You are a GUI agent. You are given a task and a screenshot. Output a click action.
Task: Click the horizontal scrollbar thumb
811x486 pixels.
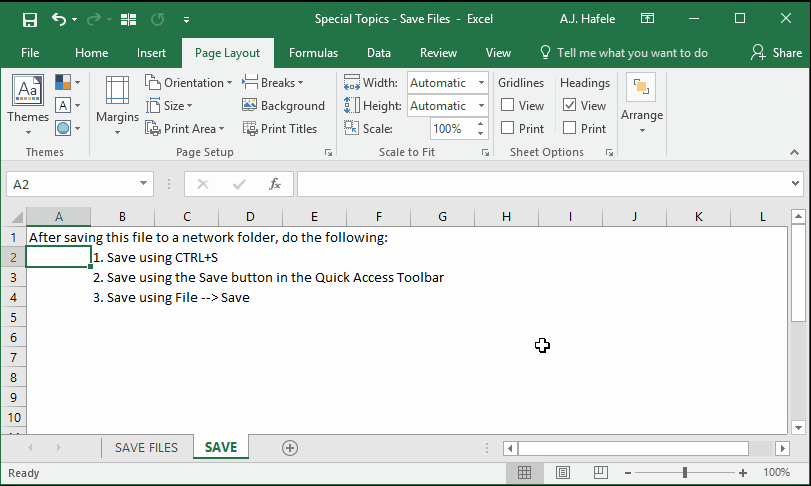633,448
